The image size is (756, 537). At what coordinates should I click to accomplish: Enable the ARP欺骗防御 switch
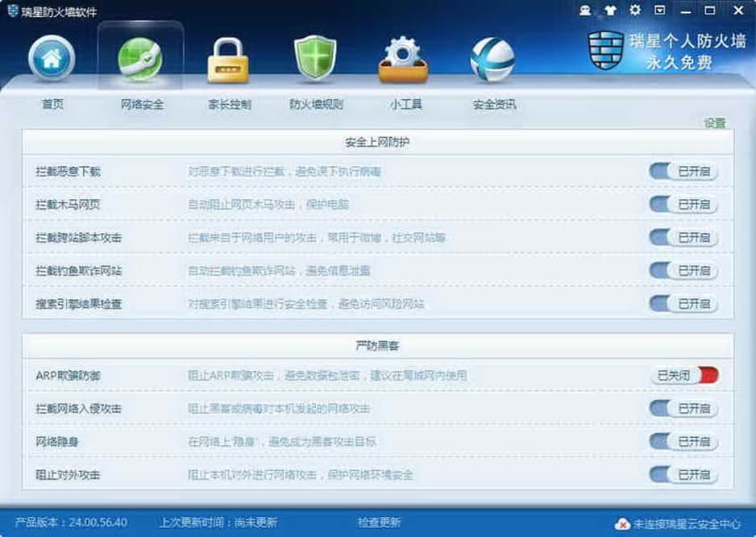[684, 376]
